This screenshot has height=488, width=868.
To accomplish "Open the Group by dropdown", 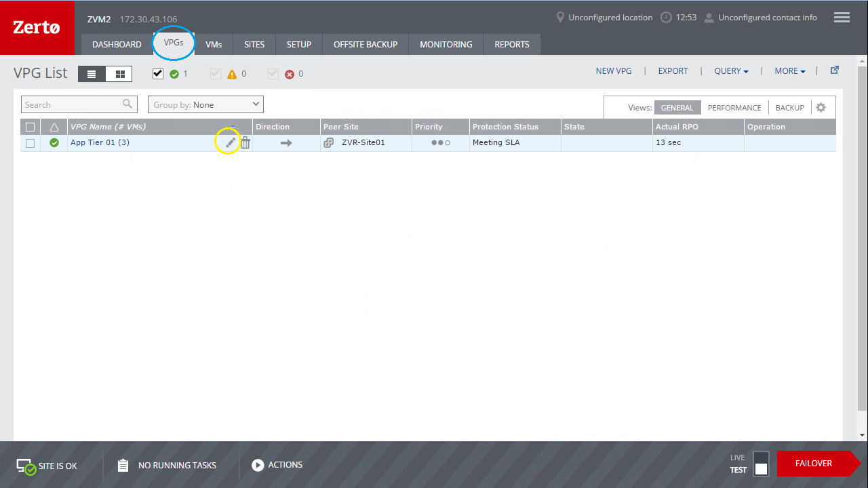I will click(x=205, y=104).
